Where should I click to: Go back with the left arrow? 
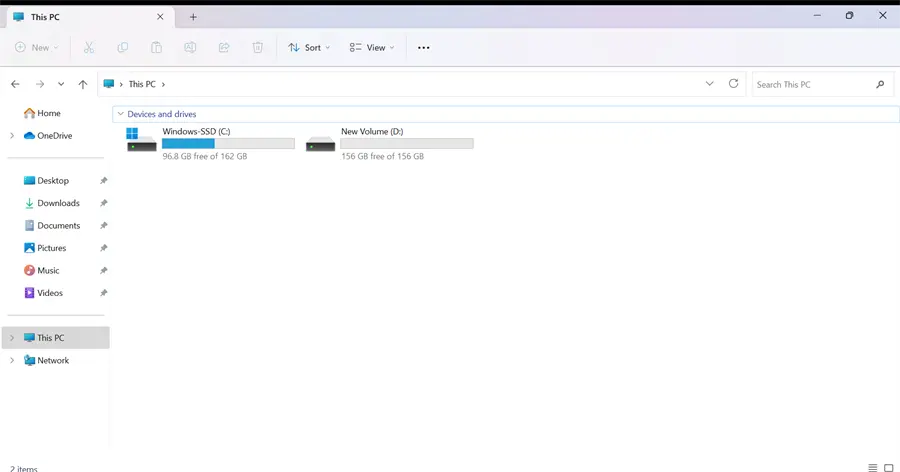(15, 84)
